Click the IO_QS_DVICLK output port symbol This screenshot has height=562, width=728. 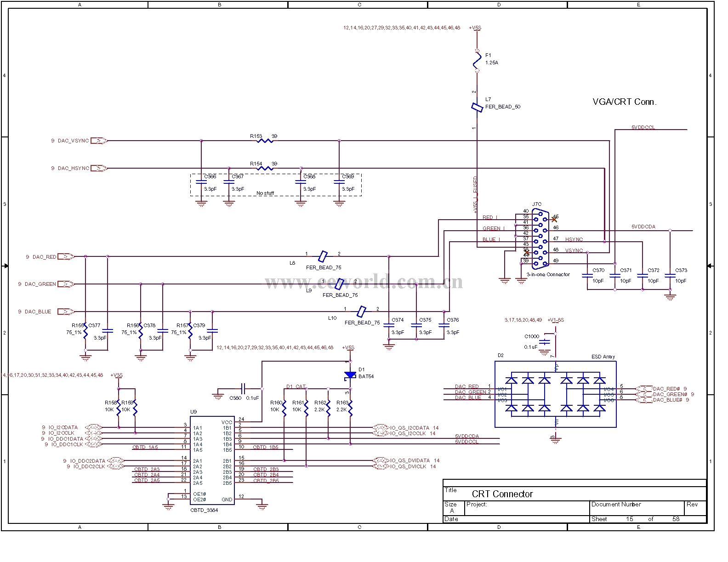(381, 466)
